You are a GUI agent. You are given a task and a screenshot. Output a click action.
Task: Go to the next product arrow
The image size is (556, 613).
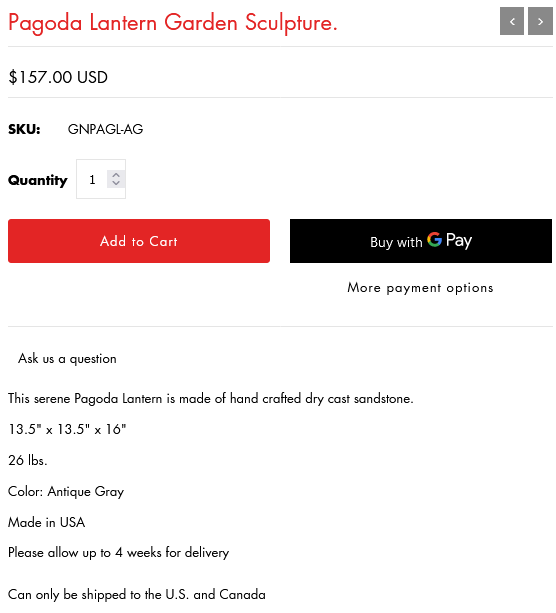(x=540, y=21)
